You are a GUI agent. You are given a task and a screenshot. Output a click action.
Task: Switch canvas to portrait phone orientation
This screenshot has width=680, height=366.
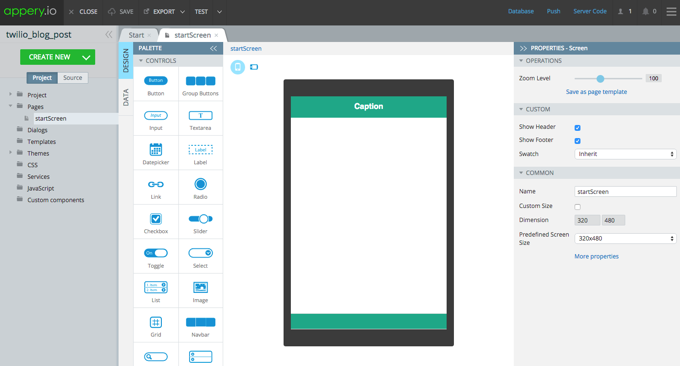(x=238, y=67)
